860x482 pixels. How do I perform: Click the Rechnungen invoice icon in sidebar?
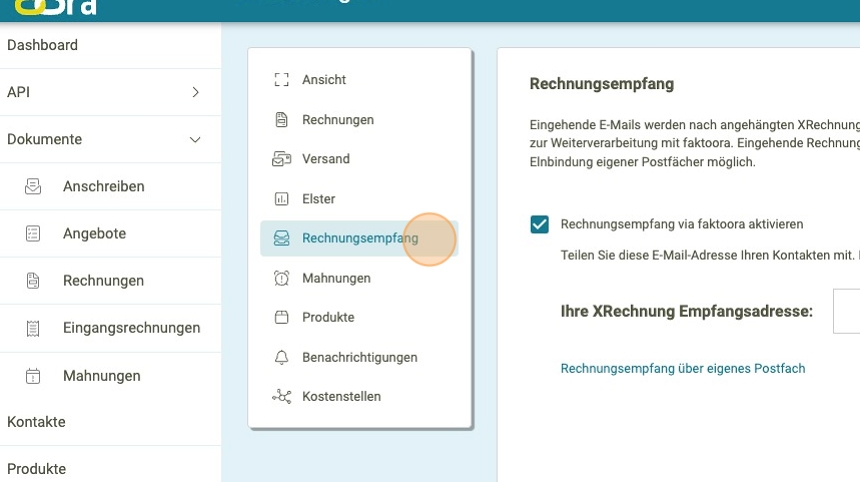[x=33, y=281]
